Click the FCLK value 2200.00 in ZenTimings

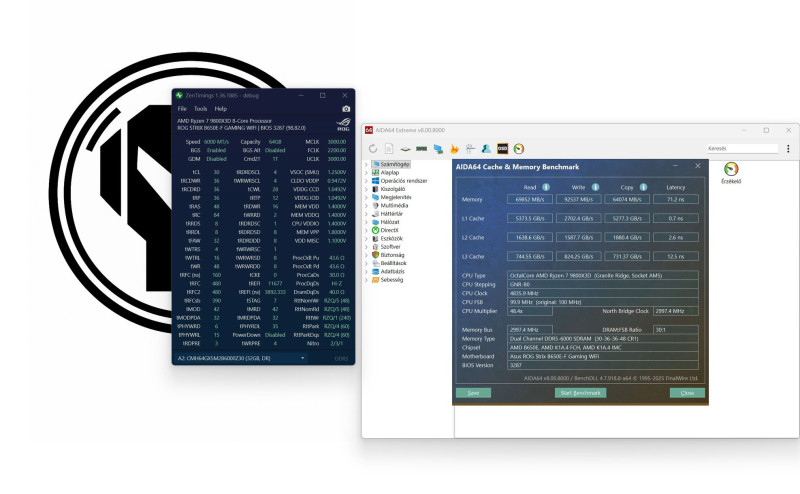tap(337, 151)
